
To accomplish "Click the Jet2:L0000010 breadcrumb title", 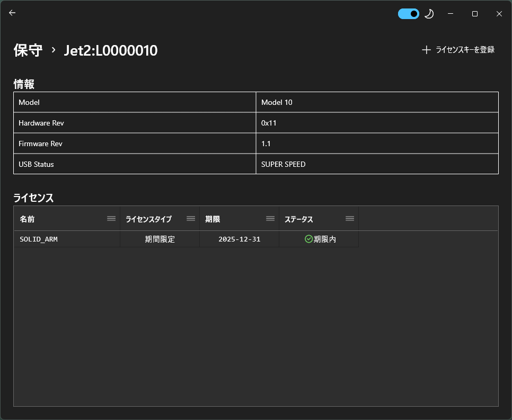I will [x=111, y=50].
